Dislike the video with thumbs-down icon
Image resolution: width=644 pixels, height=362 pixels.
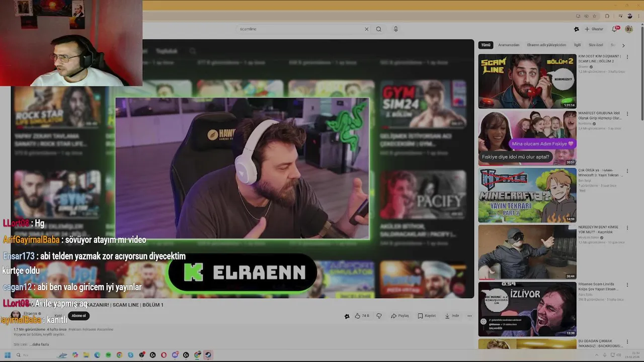[379, 316]
